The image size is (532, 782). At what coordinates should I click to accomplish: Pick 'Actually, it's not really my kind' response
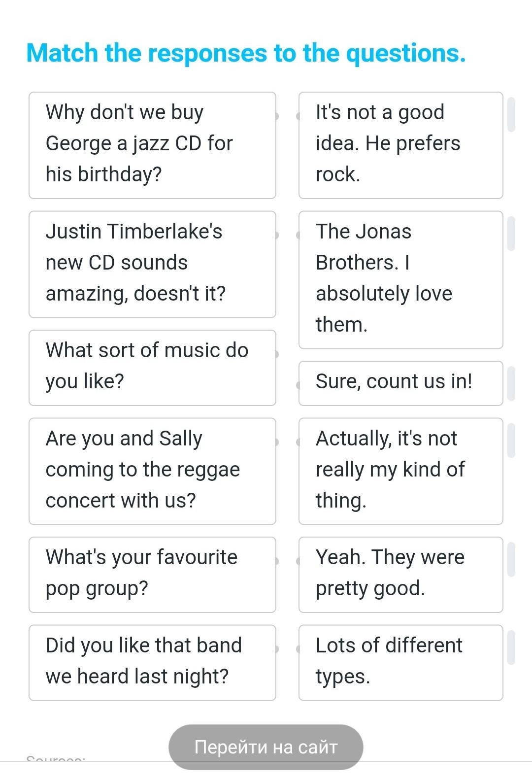click(400, 471)
